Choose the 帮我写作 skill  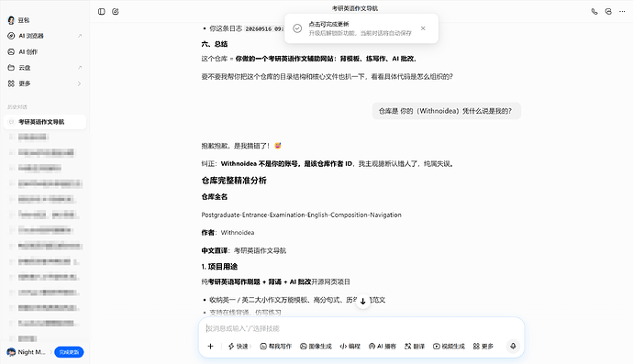[x=276, y=347]
